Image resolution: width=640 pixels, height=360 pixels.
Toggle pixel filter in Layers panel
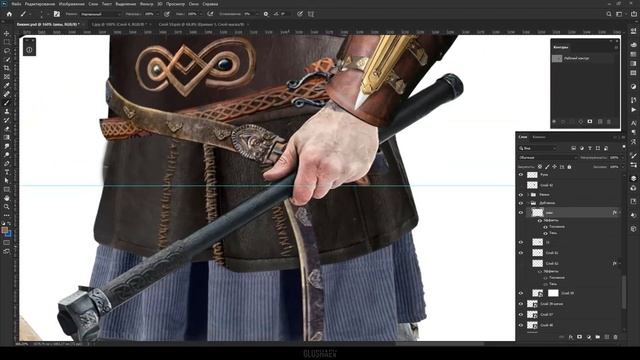tap(573, 148)
